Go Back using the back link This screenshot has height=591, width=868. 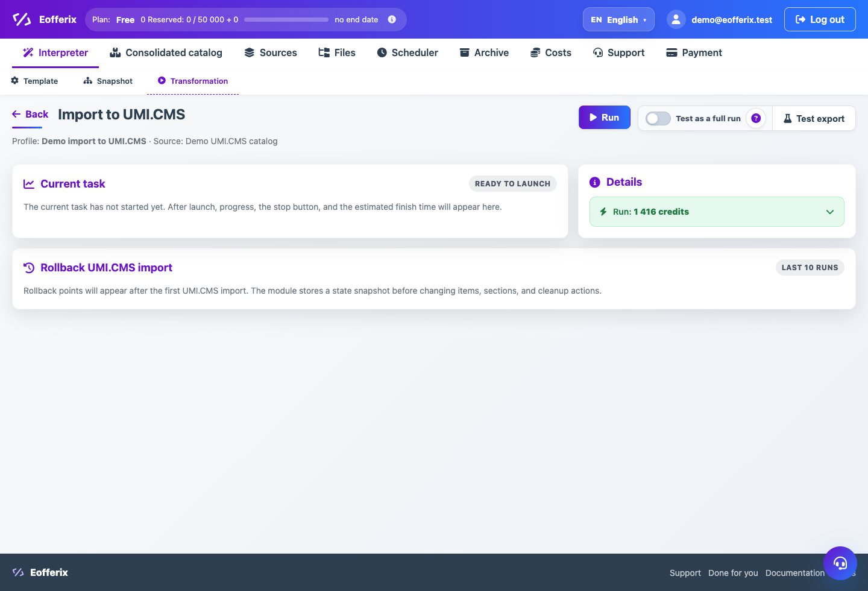(x=30, y=114)
